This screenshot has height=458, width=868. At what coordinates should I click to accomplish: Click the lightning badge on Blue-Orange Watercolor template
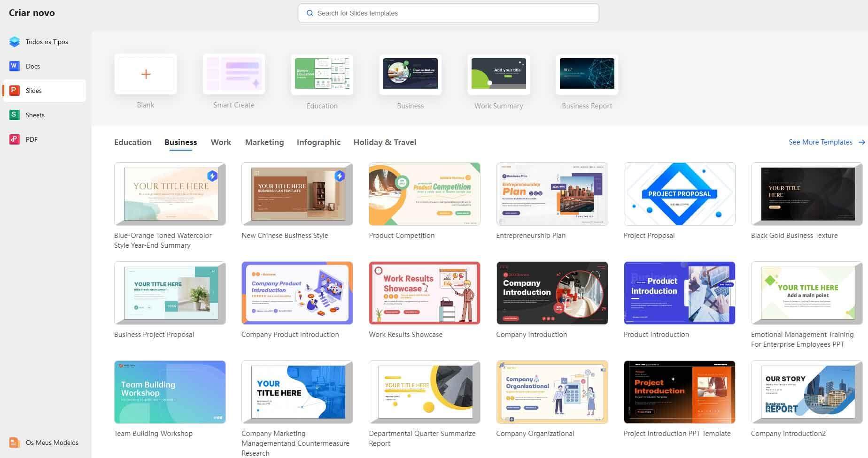tap(212, 176)
